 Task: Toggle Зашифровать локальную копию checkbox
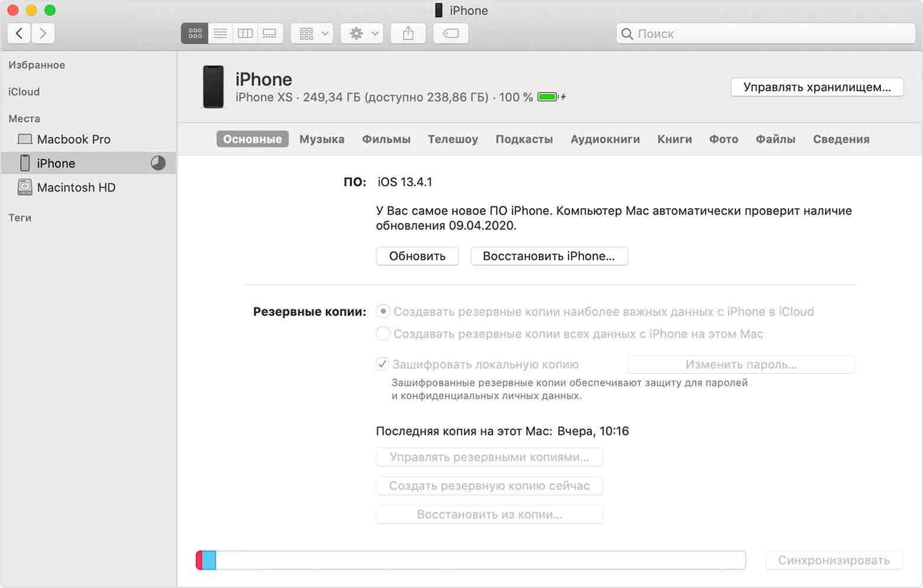[382, 364]
